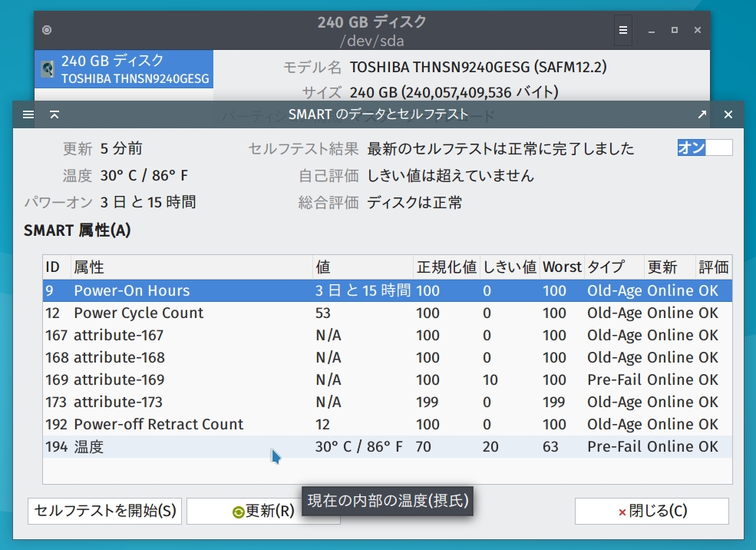Select the attribute-167 row

387,335
